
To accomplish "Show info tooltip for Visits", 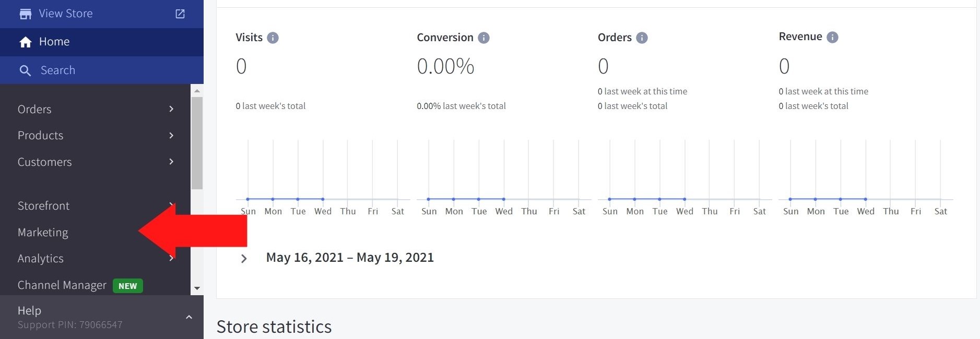I will (x=273, y=38).
